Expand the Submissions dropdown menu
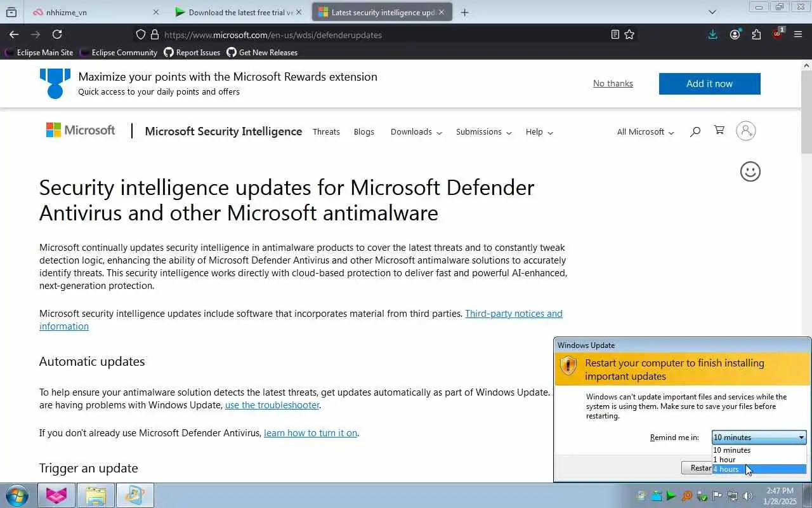812x508 pixels. 483,131
